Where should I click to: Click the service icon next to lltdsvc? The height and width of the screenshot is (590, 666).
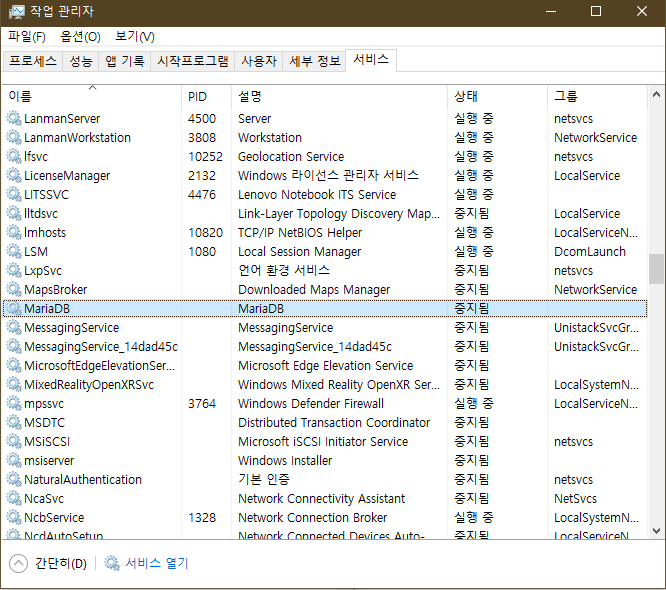(14, 213)
